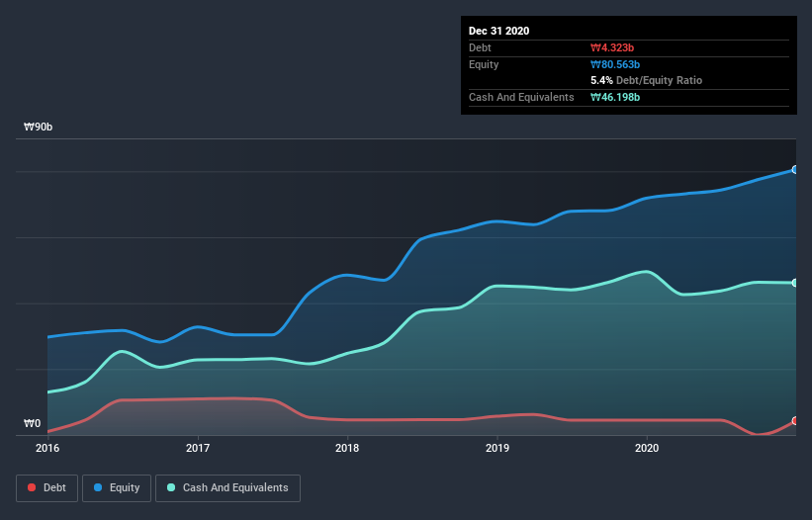Click the Equity label in the tooltip

484,64
